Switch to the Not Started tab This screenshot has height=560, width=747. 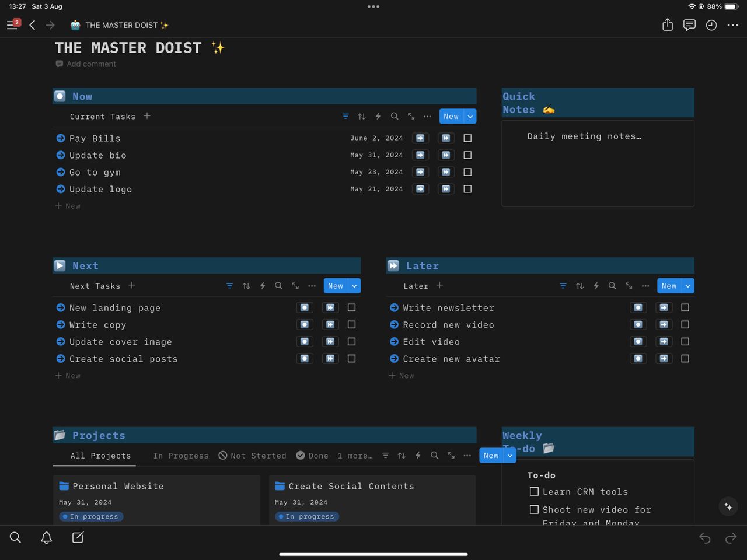[252, 456]
